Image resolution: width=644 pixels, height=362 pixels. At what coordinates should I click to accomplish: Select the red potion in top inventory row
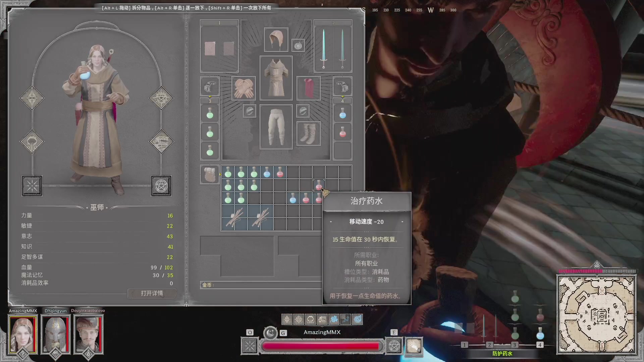(x=280, y=172)
